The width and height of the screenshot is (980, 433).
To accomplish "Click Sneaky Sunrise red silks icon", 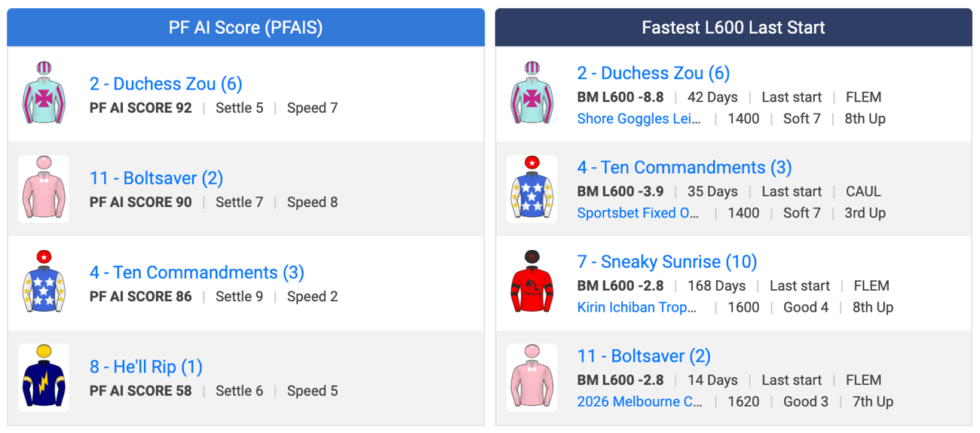I will (x=532, y=283).
